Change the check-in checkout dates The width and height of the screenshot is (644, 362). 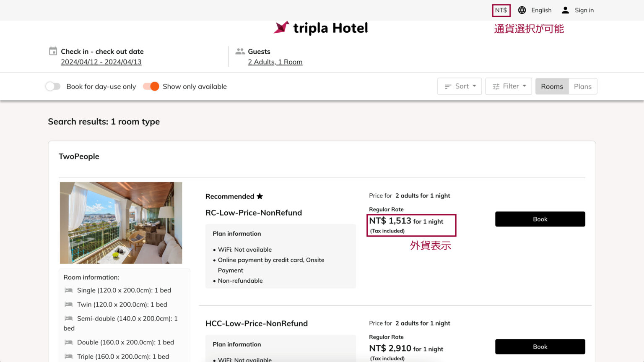click(101, 62)
